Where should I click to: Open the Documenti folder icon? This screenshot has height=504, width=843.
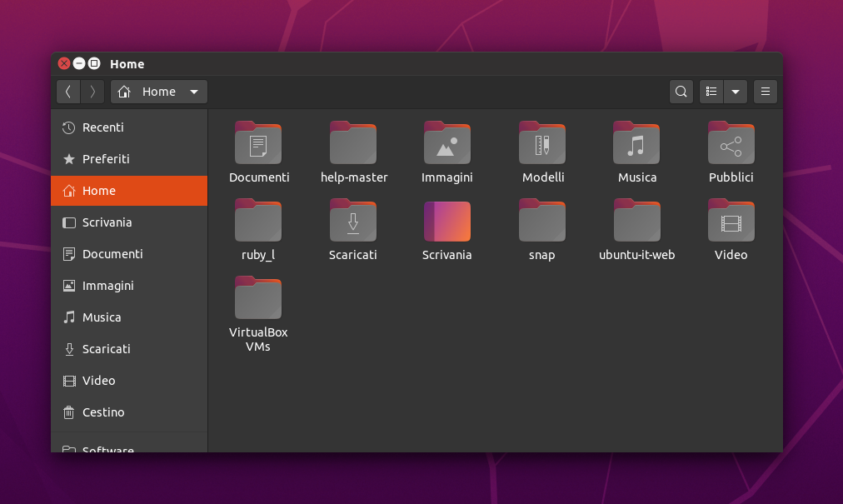pyautogui.click(x=258, y=143)
